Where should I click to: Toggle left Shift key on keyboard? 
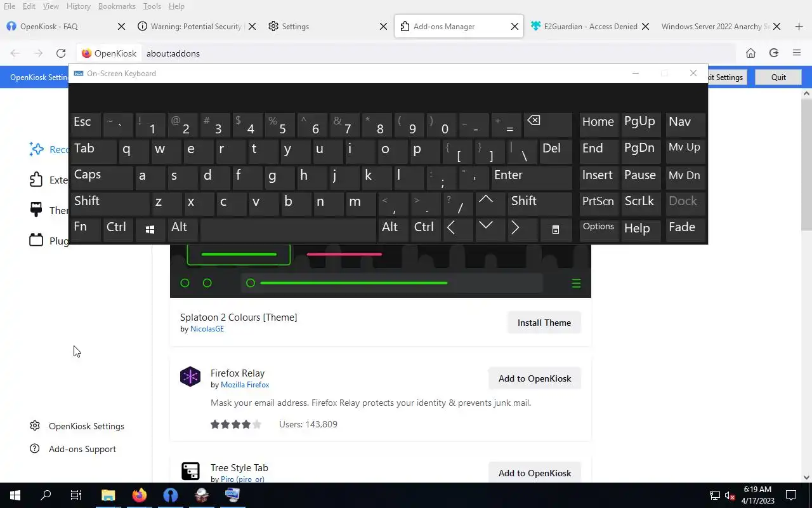click(x=110, y=203)
